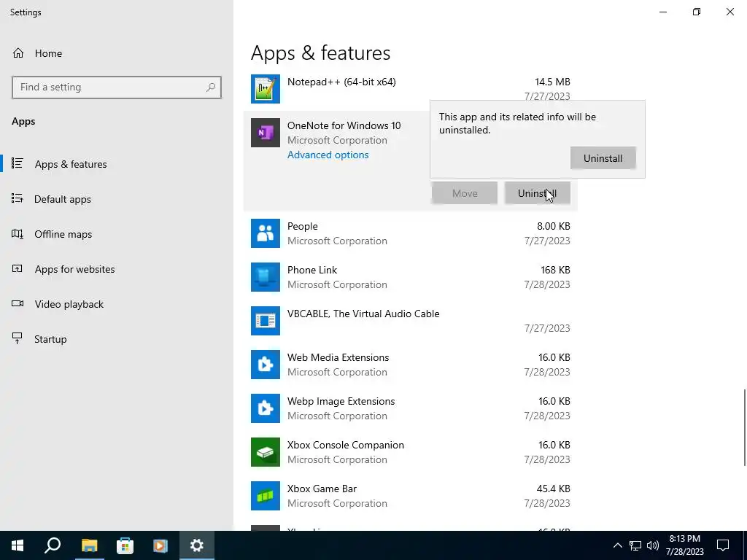Click the Apps & features list icon
Image resolution: width=747 pixels, height=560 pixels.
pos(18,164)
